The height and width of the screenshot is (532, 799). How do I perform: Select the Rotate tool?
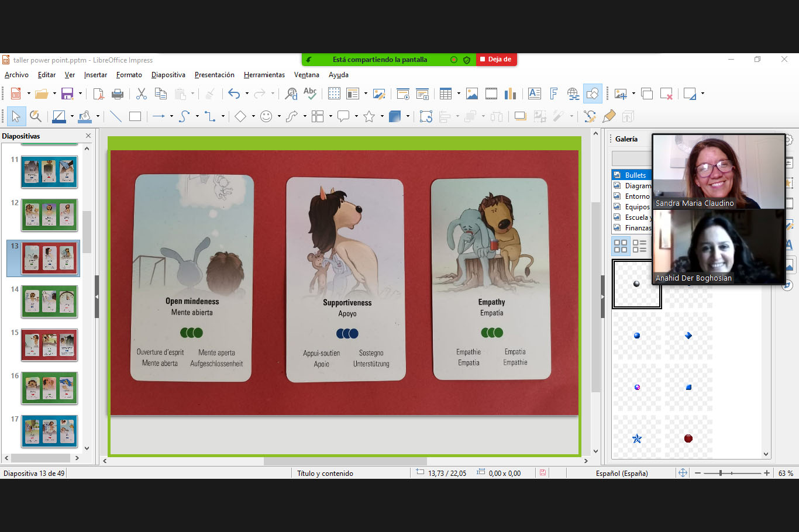[426, 116]
